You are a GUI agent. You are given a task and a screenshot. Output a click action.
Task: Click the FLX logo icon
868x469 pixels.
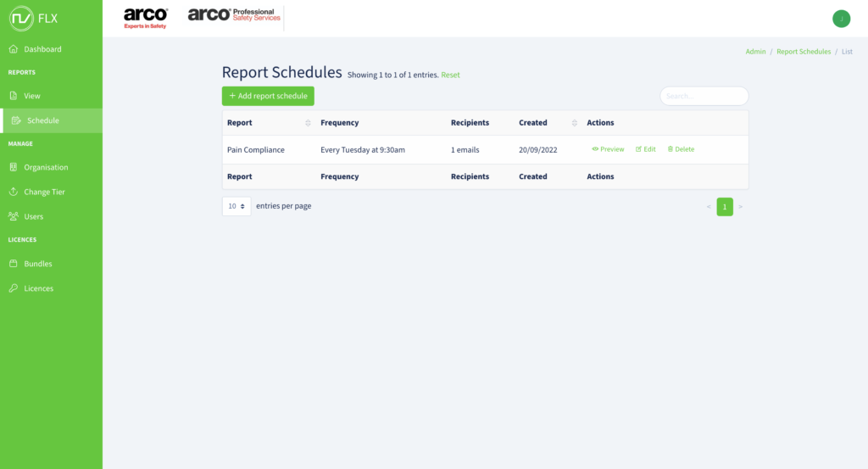point(21,18)
